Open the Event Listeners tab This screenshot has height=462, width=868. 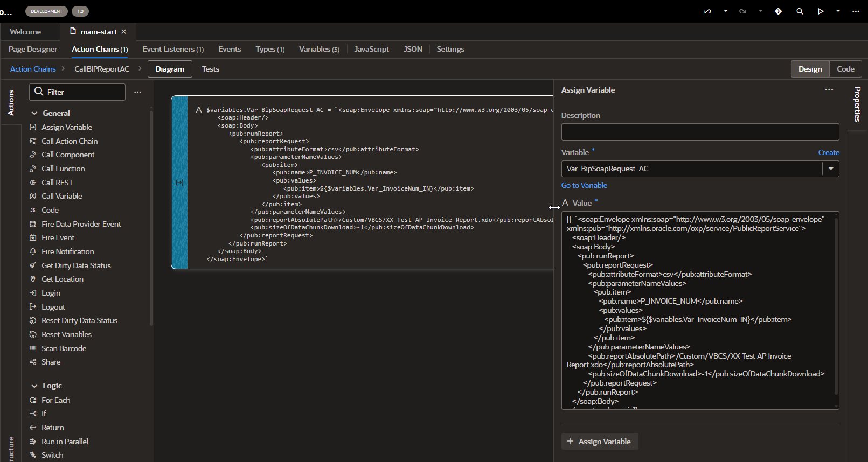[173, 49]
